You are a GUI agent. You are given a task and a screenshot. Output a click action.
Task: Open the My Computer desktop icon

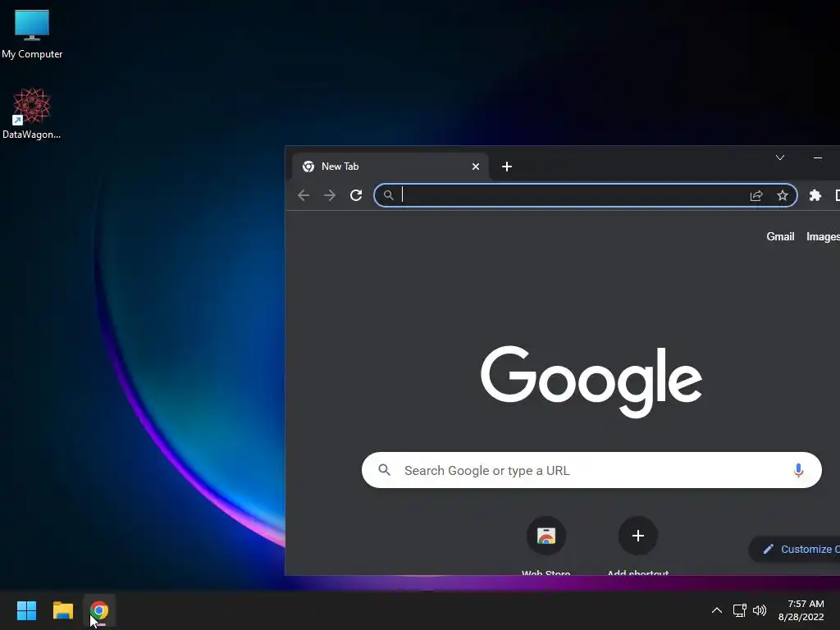pyautogui.click(x=32, y=34)
